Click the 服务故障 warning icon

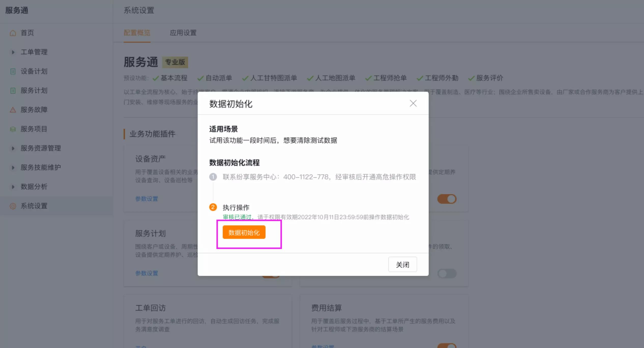click(x=13, y=110)
